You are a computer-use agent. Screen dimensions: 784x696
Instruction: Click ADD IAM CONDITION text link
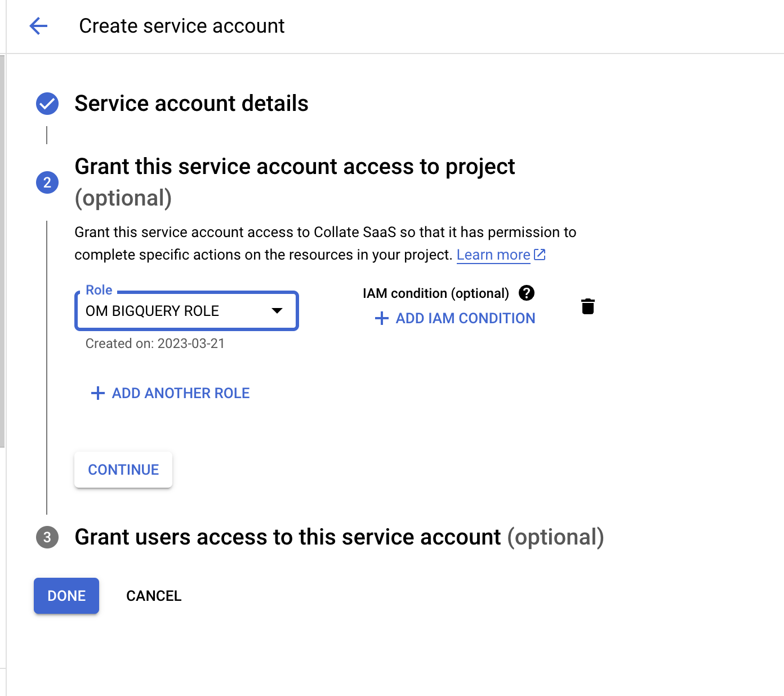[x=465, y=318]
